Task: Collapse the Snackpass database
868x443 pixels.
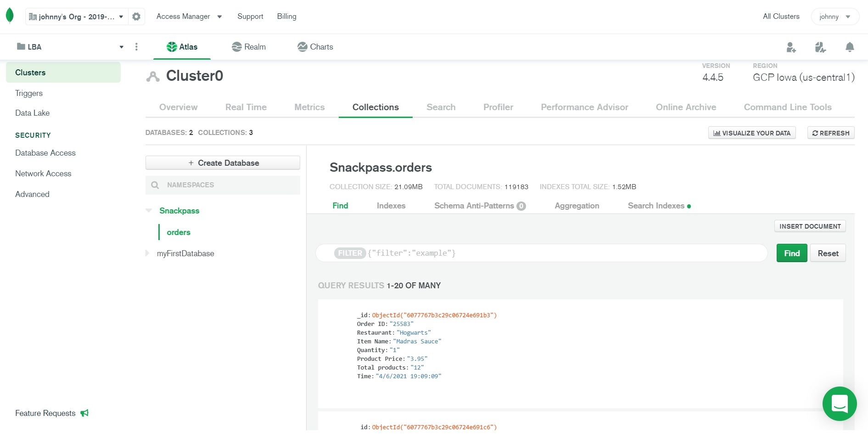Action: (x=149, y=210)
